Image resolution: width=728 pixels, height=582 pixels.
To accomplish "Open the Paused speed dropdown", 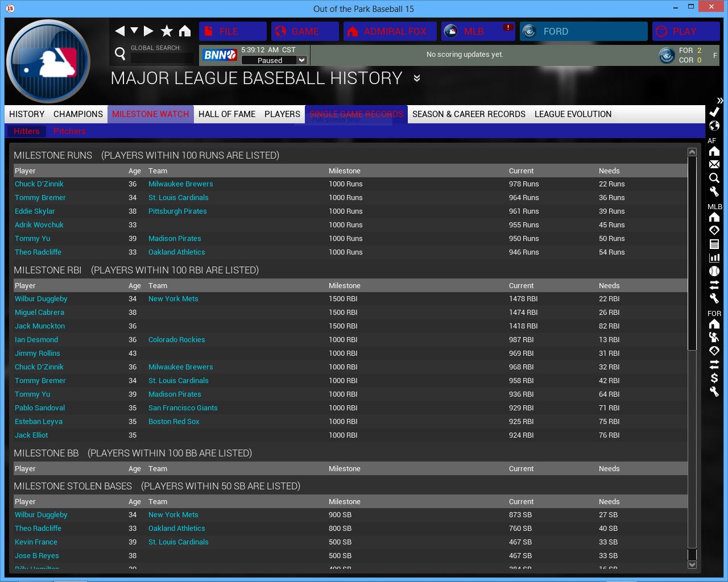I will 302,60.
